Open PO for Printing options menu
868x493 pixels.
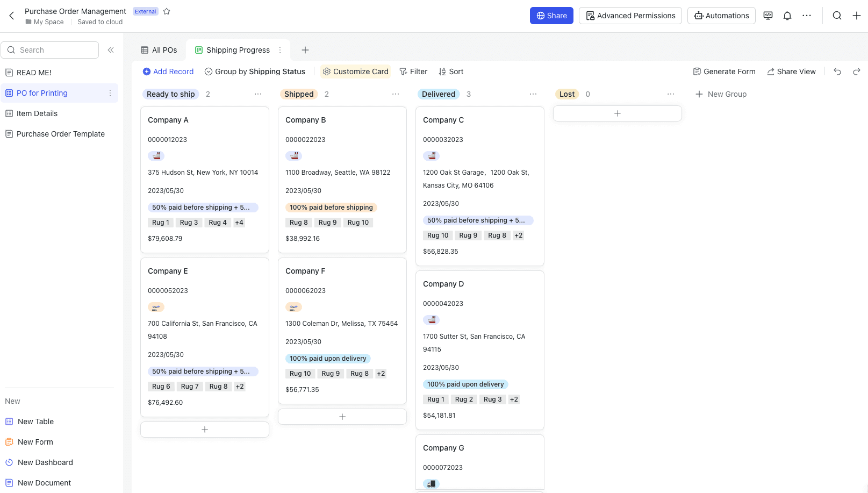tap(110, 93)
